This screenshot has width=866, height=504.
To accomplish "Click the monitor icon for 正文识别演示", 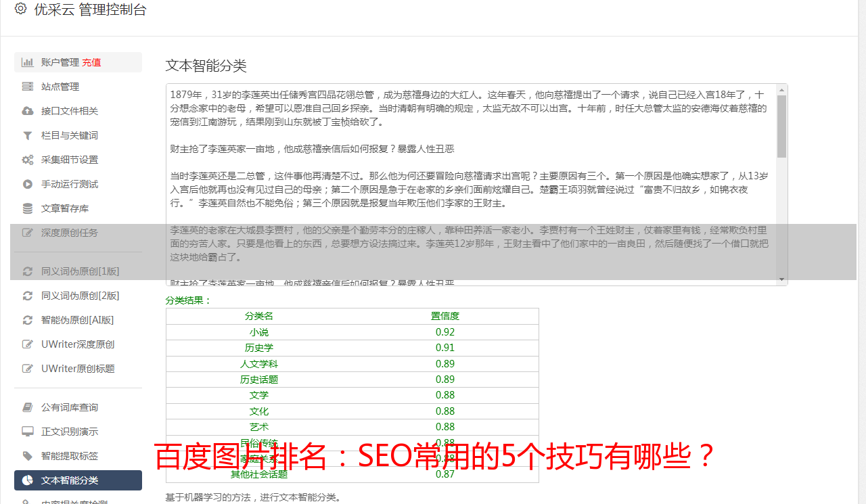I will [x=28, y=432].
